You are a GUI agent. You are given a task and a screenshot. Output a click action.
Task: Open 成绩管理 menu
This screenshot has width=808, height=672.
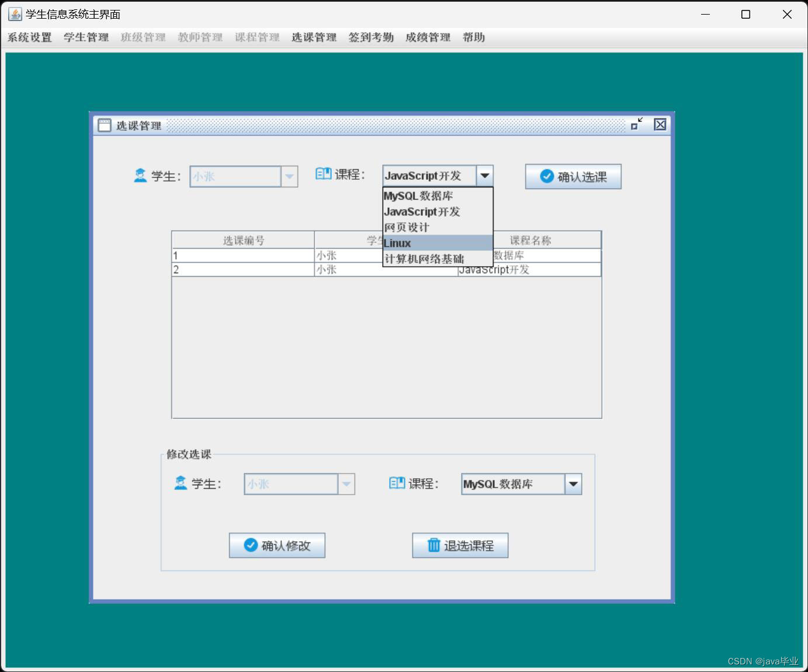(x=428, y=37)
